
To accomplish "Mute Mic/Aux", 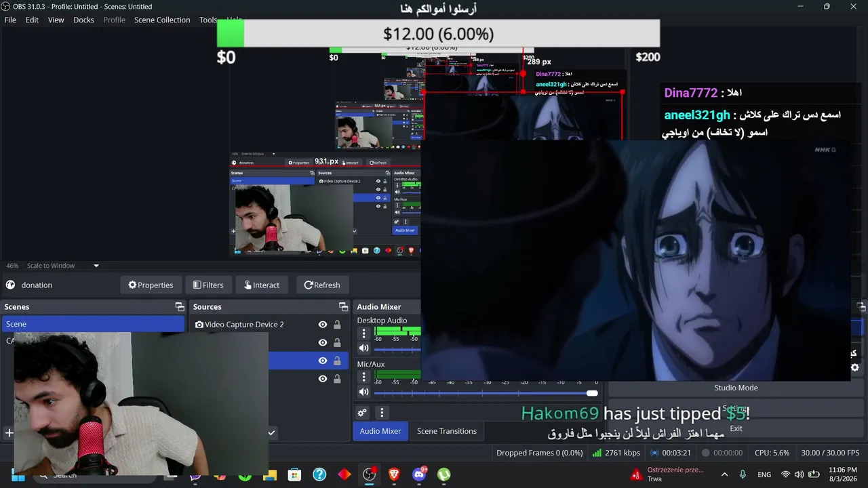I will (363, 392).
